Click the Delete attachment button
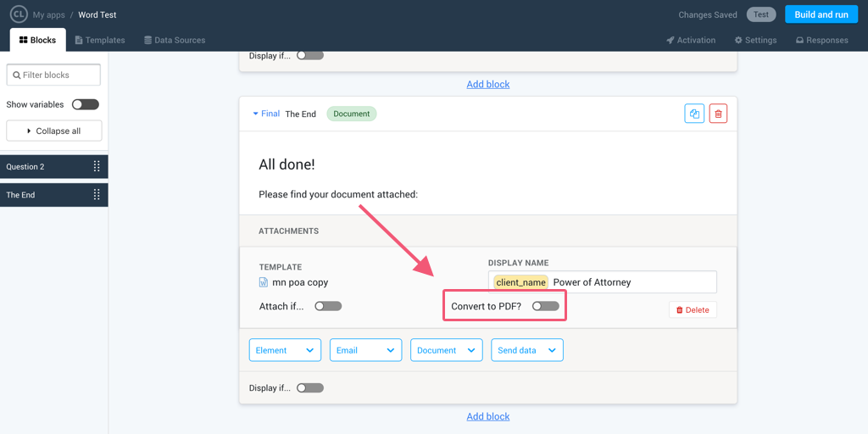 click(x=693, y=310)
